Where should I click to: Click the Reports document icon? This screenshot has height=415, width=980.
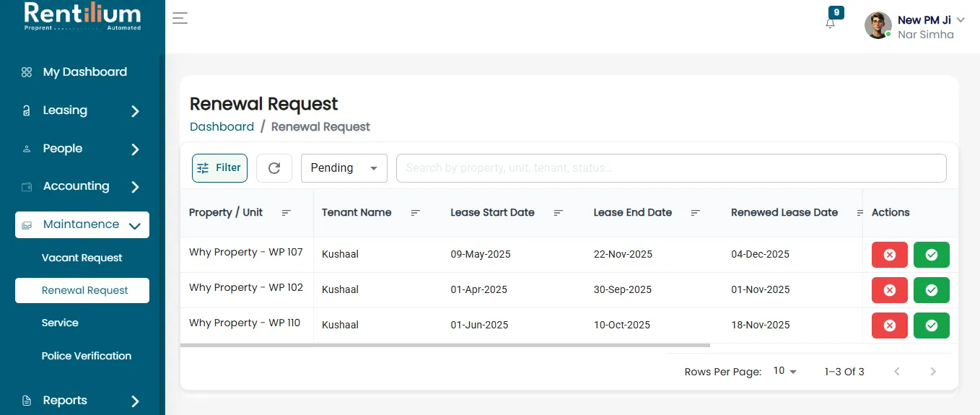coord(27,401)
